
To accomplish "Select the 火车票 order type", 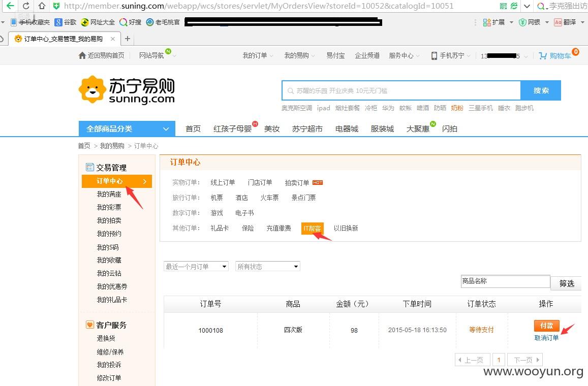I will (269, 198).
